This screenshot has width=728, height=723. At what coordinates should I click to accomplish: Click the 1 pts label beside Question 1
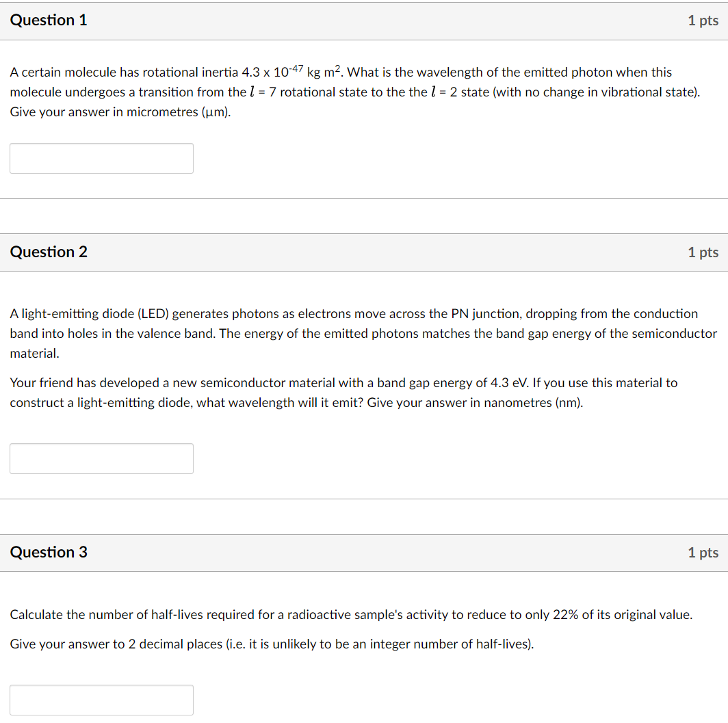703,21
